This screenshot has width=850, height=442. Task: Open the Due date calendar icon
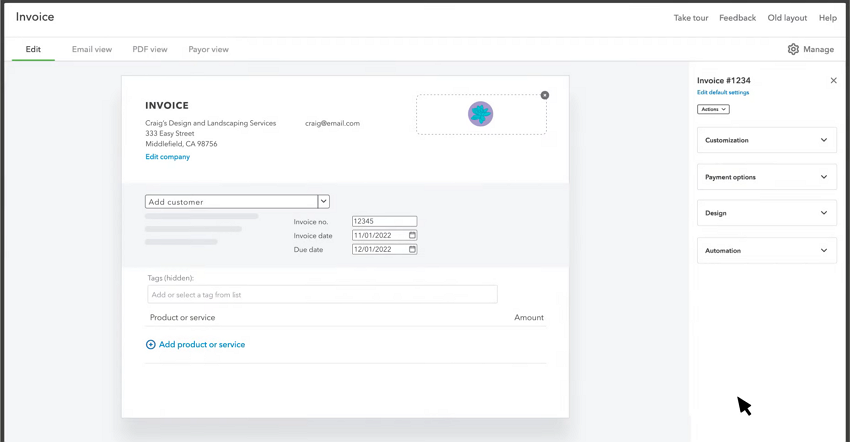click(x=412, y=250)
